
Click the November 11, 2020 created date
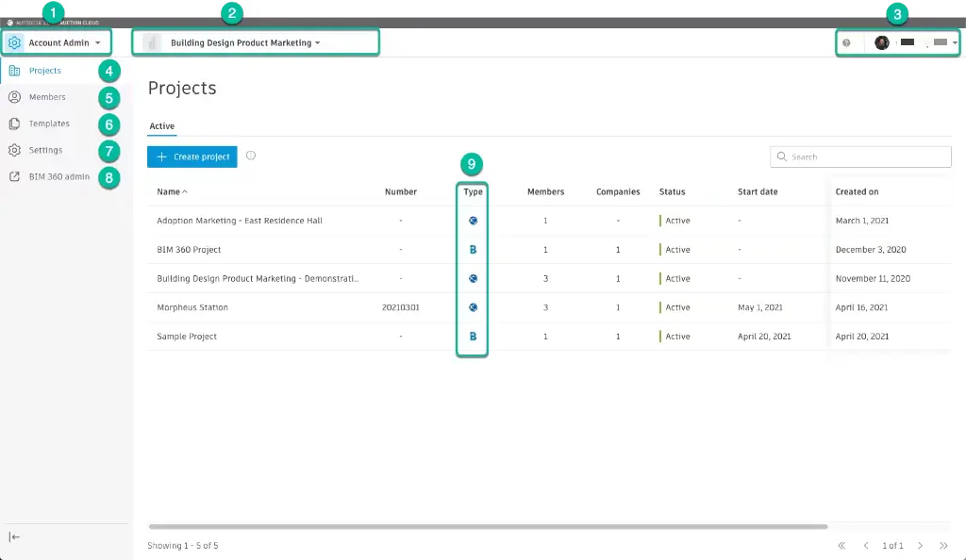(873, 279)
